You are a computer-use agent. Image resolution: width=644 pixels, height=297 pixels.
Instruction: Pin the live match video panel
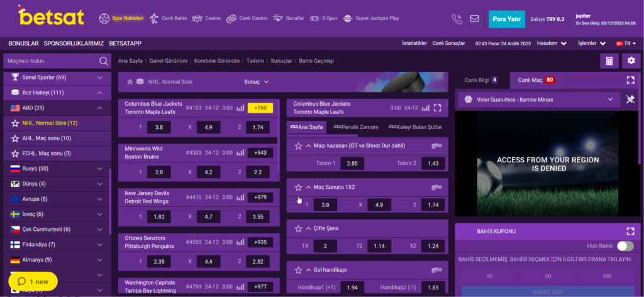click(x=630, y=99)
